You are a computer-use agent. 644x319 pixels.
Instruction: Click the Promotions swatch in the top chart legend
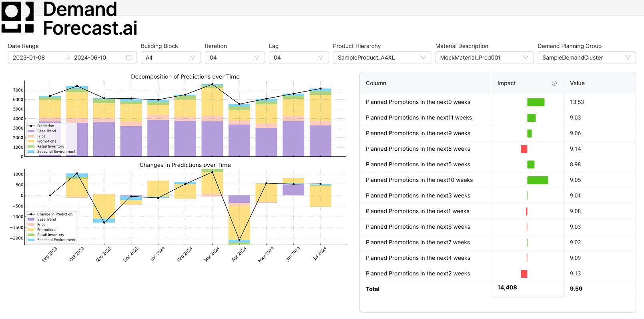click(x=31, y=142)
